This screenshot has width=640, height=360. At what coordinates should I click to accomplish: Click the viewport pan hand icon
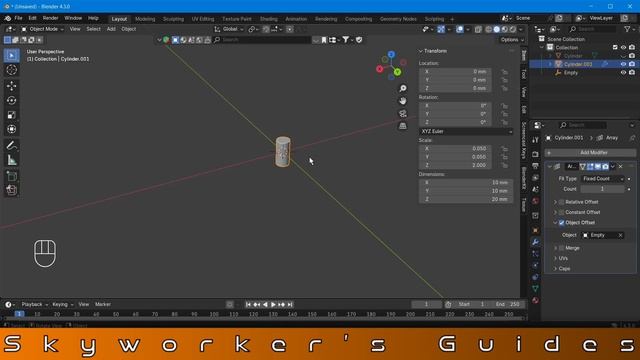coord(402,101)
